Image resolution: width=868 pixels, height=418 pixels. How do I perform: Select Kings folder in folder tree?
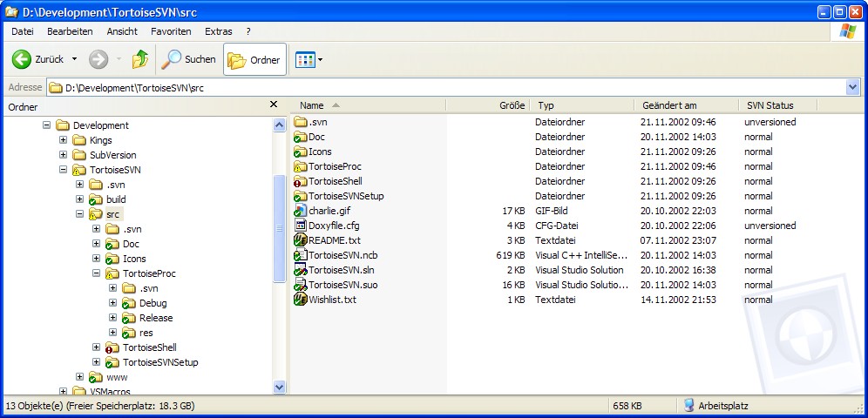[x=101, y=140]
